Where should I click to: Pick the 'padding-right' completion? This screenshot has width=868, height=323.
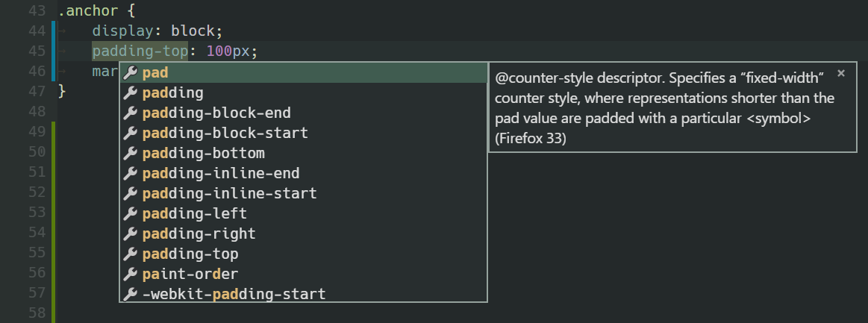pos(199,234)
